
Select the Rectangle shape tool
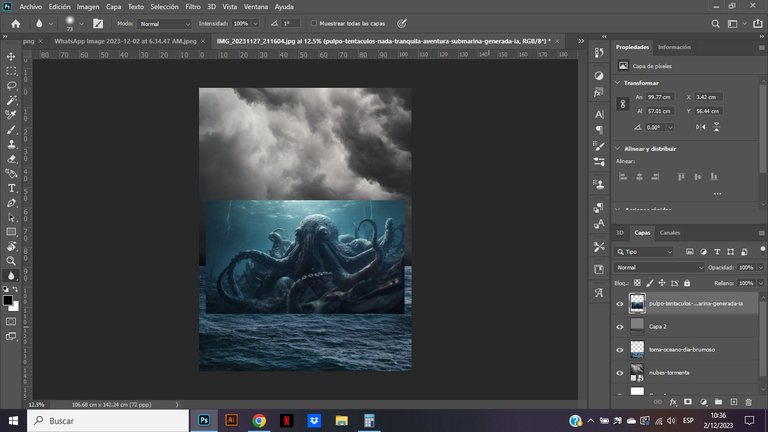click(x=11, y=232)
